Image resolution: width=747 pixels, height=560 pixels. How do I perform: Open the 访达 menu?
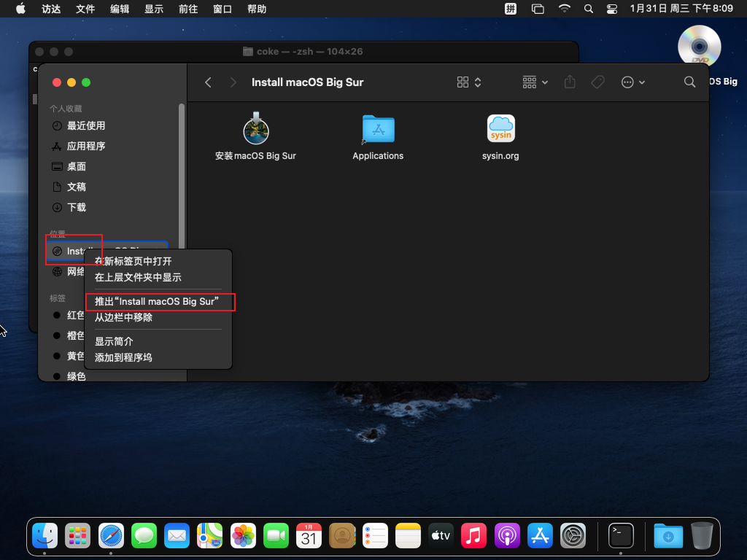[51, 9]
